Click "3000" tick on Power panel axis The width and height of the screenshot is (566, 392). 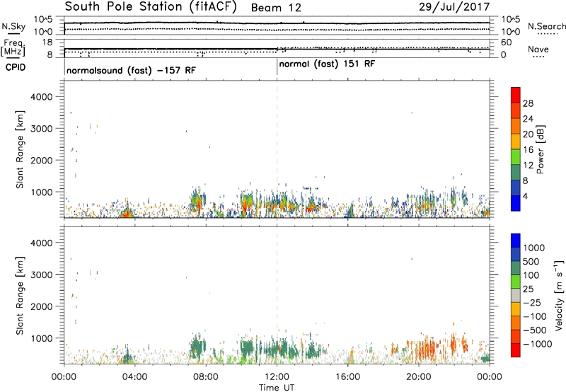pyautogui.click(x=41, y=129)
